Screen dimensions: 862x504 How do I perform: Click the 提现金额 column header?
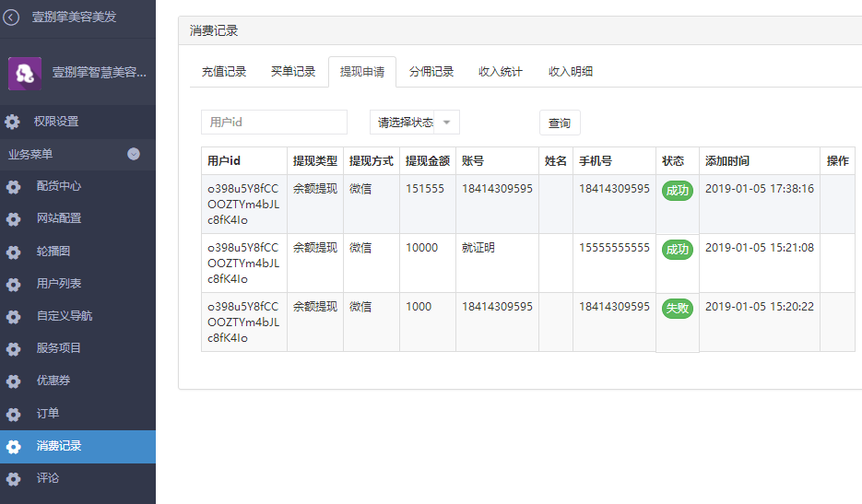pos(428,161)
